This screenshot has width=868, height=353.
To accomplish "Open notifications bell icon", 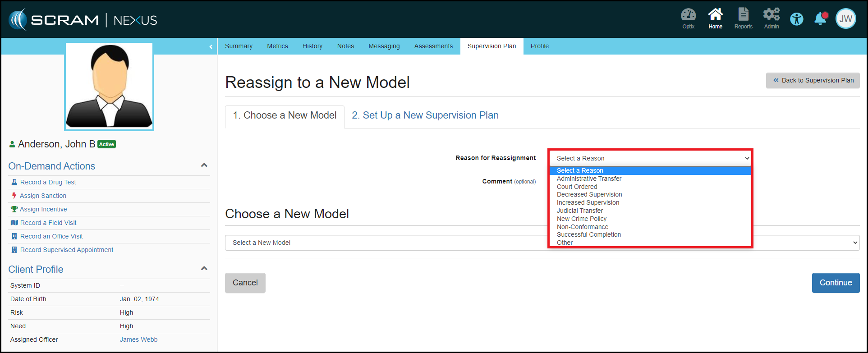I will coord(820,19).
